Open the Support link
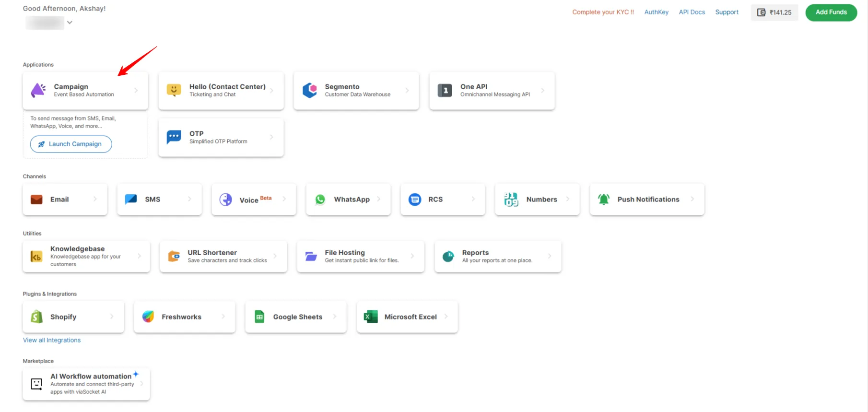Image resolution: width=868 pixels, height=412 pixels. [727, 12]
